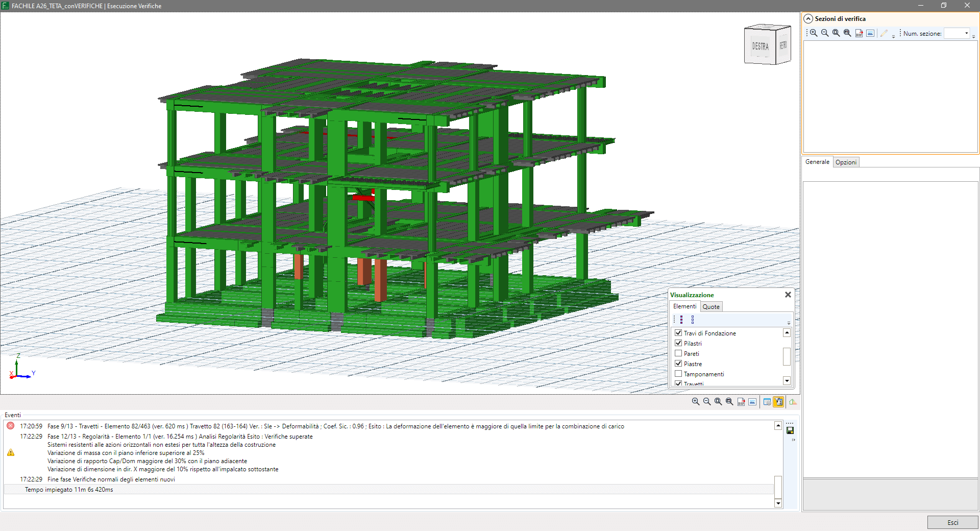Toggle Travetti checkbox
This screenshot has height=531, width=980.
click(x=678, y=383)
